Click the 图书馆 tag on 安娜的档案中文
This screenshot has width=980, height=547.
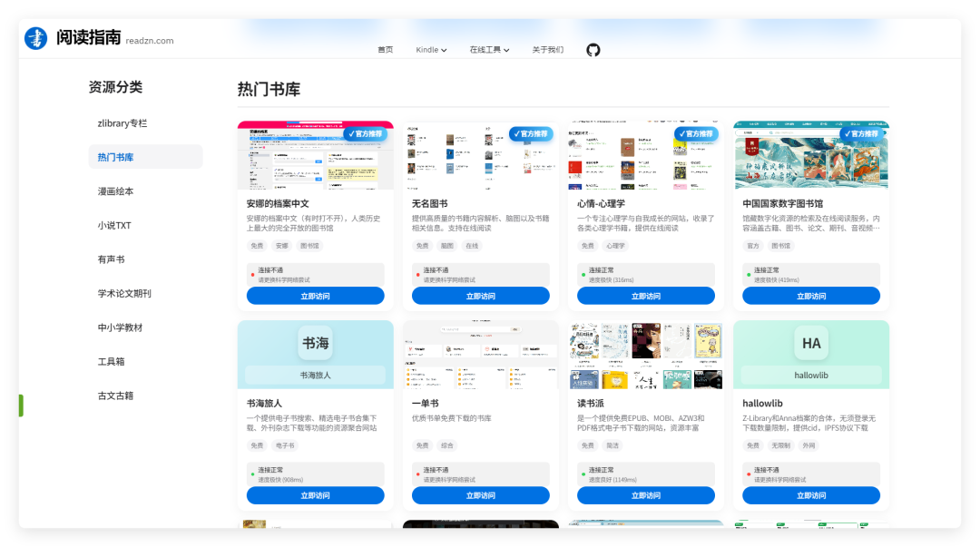[309, 246]
